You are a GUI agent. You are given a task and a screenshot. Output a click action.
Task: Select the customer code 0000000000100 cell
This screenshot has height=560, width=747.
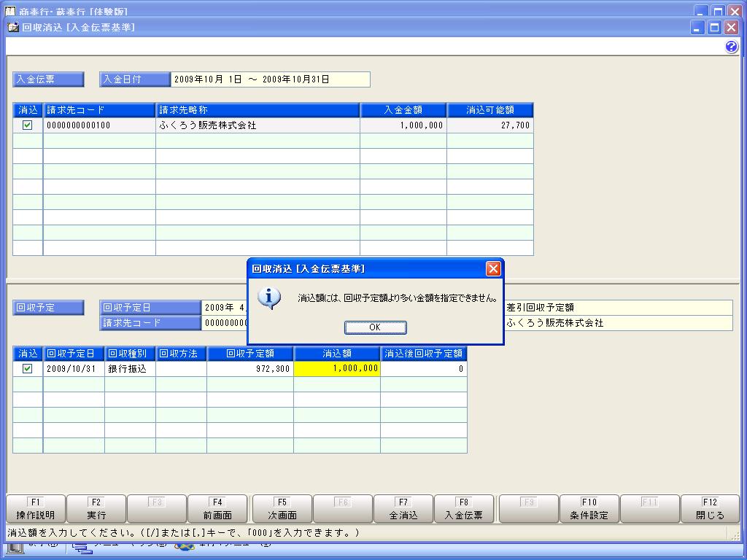point(99,125)
